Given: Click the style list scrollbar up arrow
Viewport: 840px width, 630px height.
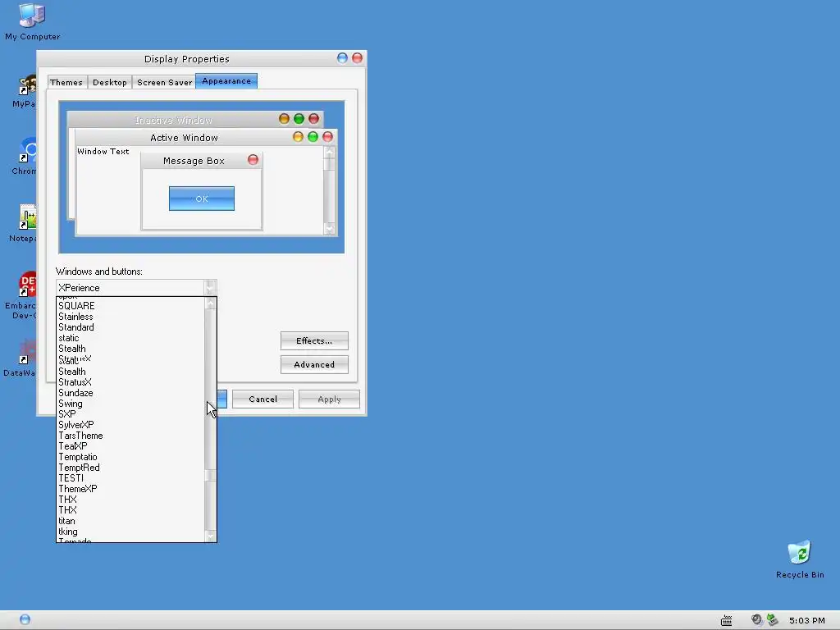Looking at the screenshot, I should pos(211,304).
